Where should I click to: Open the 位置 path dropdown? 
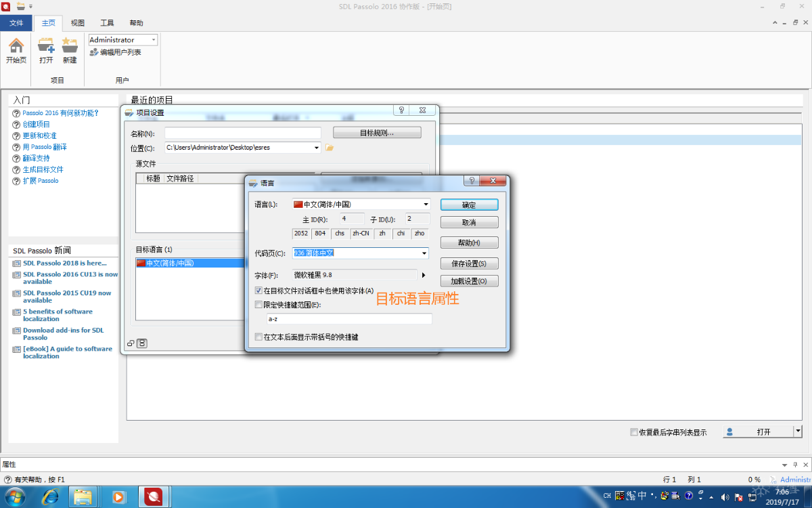317,148
